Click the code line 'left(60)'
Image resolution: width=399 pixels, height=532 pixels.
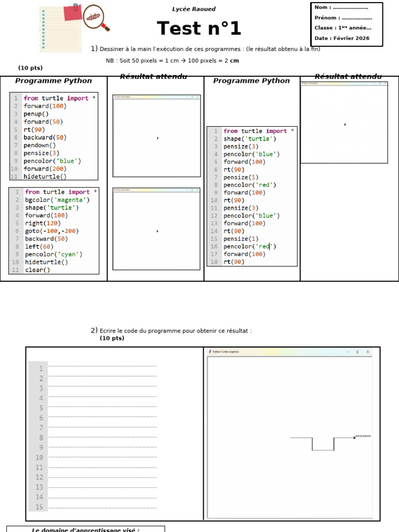point(39,247)
